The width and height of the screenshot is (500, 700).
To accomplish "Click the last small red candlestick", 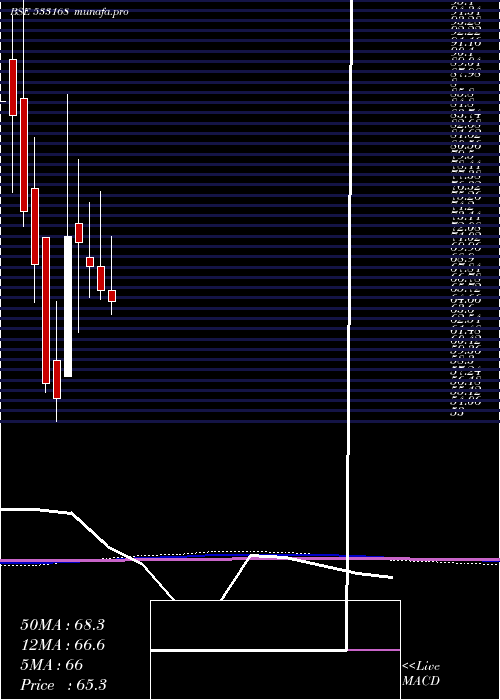I will pyautogui.click(x=112, y=296).
